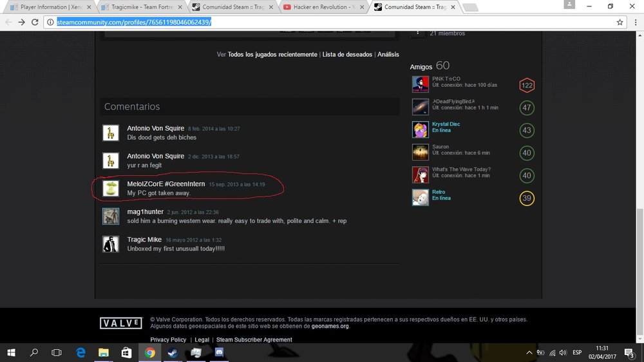Switch to the second Comunidad Steam tab
The image size is (644, 362).
pyautogui.click(x=416, y=7)
